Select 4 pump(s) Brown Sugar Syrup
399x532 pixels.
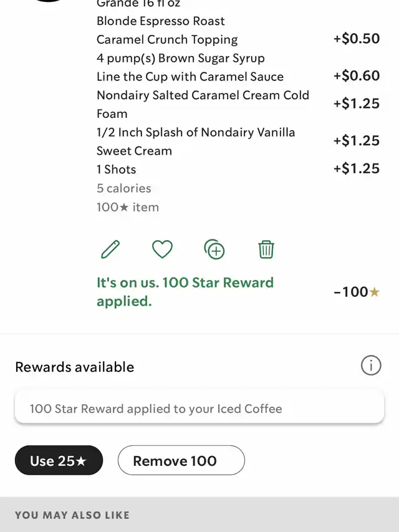coord(181,58)
